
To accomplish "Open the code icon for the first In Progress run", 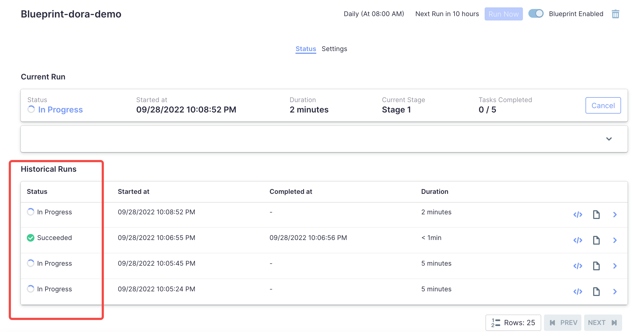I will [578, 215].
